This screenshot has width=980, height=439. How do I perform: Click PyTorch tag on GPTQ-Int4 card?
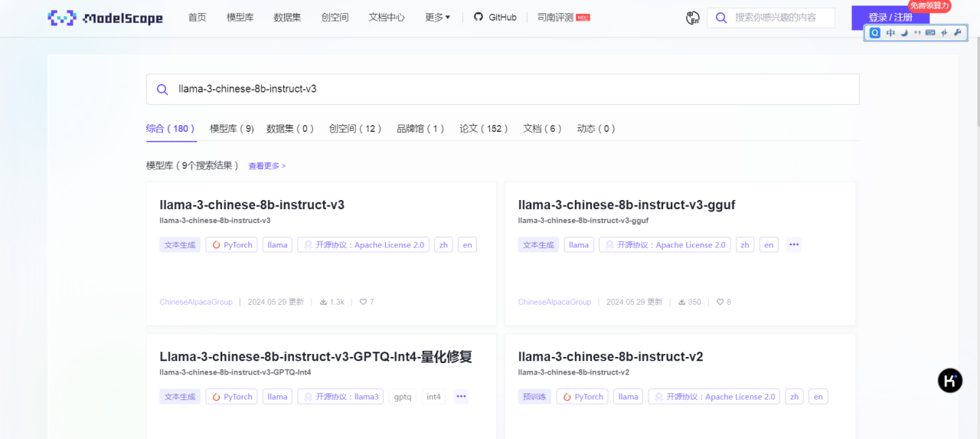click(x=231, y=397)
